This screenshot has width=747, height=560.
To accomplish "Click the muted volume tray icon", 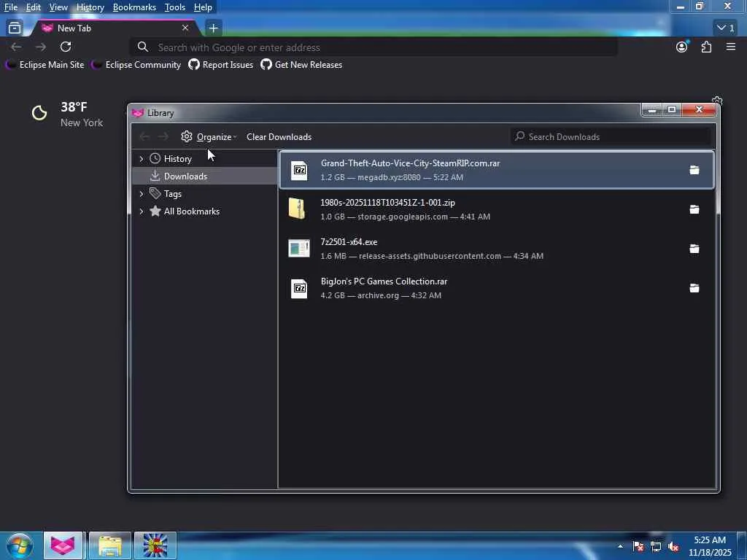I will (x=673, y=547).
